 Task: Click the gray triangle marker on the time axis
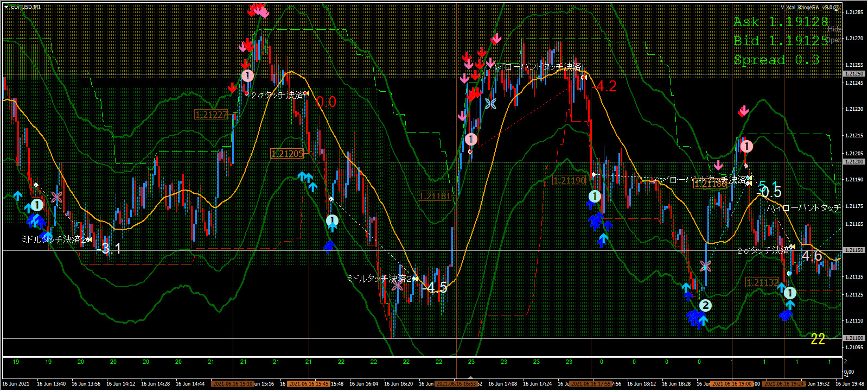pos(470,377)
